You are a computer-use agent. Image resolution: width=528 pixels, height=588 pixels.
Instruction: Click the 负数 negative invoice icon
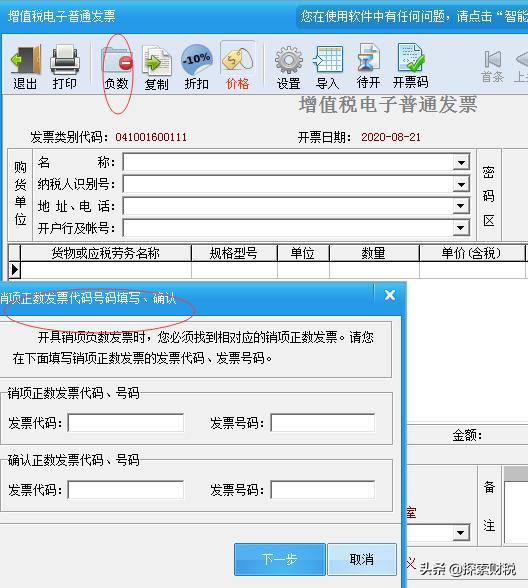117,68
